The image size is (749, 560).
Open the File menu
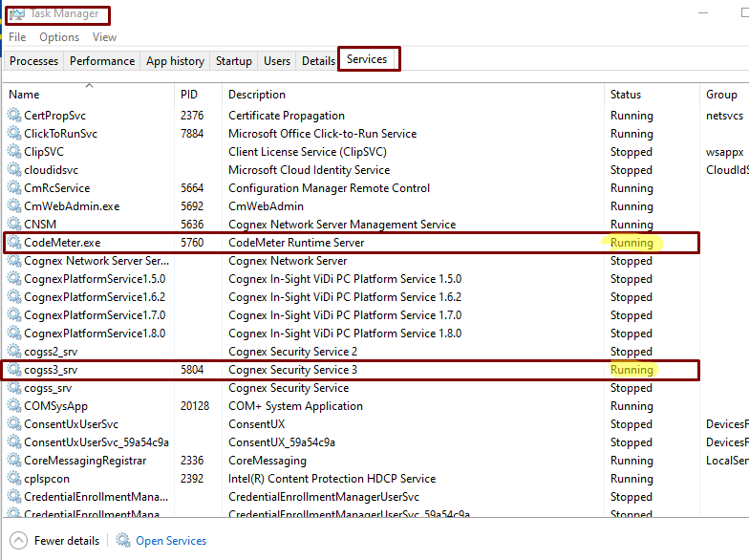point(17,37)
